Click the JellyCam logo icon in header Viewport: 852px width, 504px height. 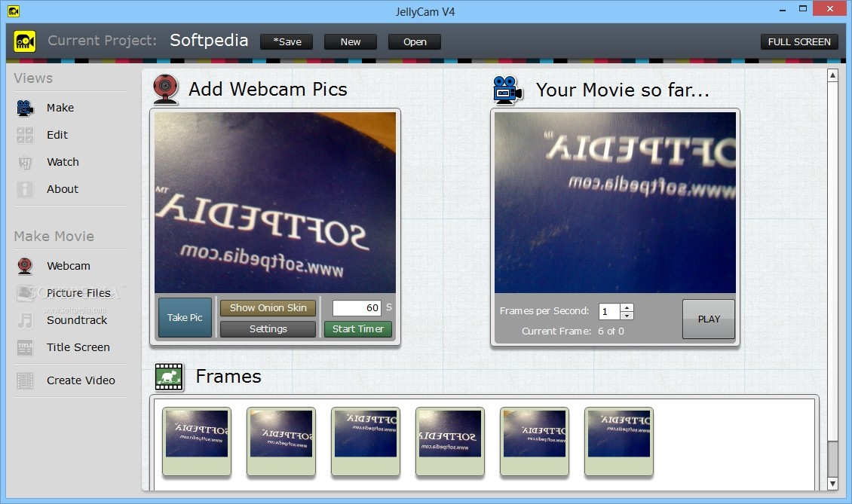[25, 41]
